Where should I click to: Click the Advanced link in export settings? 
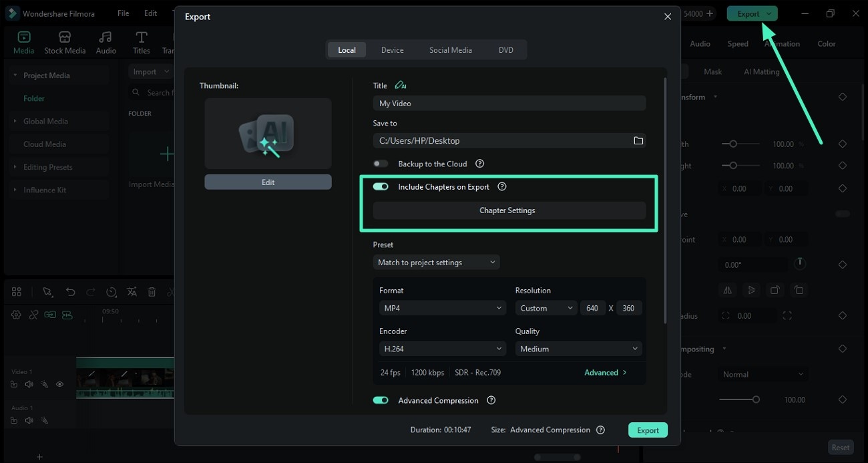coord(606,372)
